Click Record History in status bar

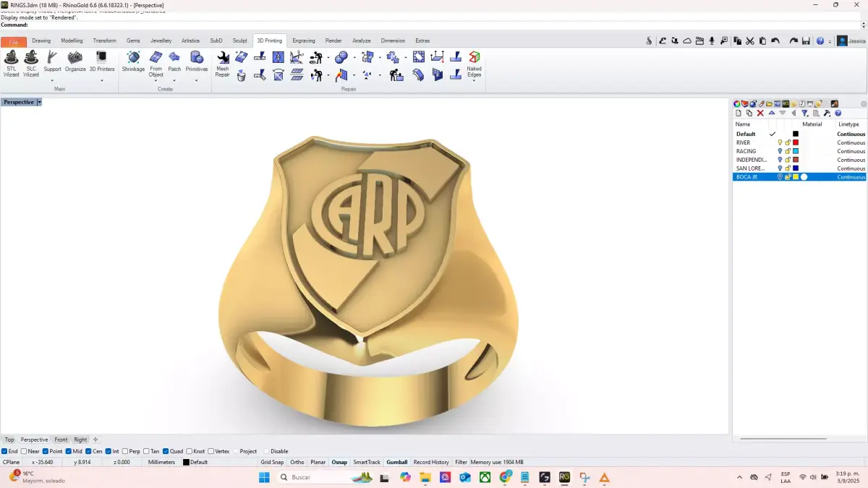coord(431,462)
